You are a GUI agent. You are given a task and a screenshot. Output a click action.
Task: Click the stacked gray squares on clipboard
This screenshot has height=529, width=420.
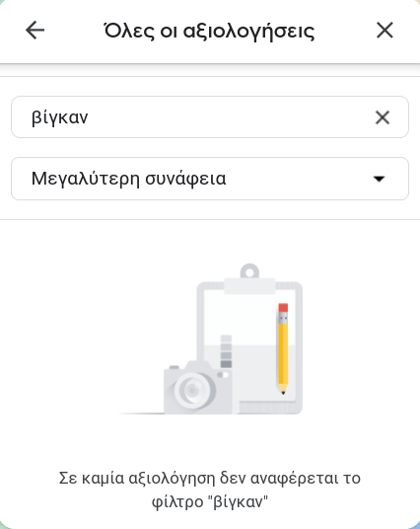[x=226, y=351]
